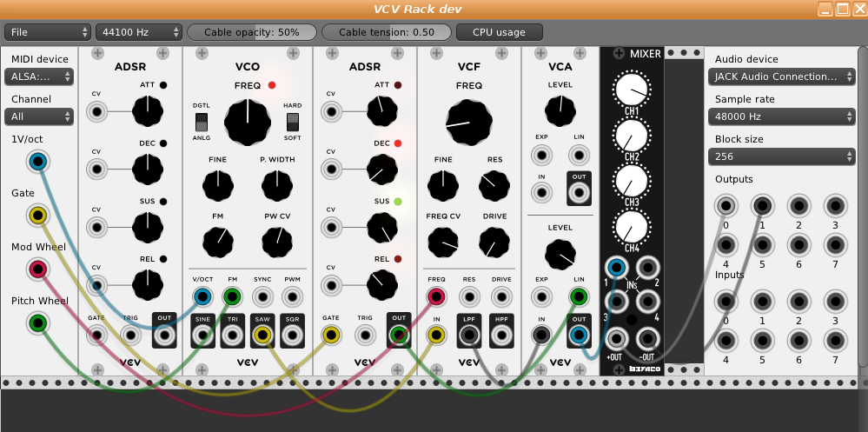The width and height of the screenshot is (868, 432).
Task: Click the VCO SYNC input jack
Action: point(262,297)
